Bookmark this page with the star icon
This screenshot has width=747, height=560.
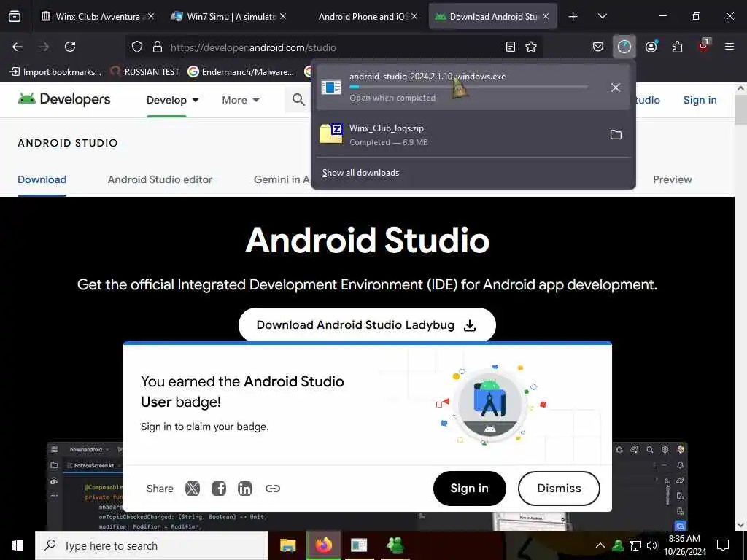[x=531, y=47]
